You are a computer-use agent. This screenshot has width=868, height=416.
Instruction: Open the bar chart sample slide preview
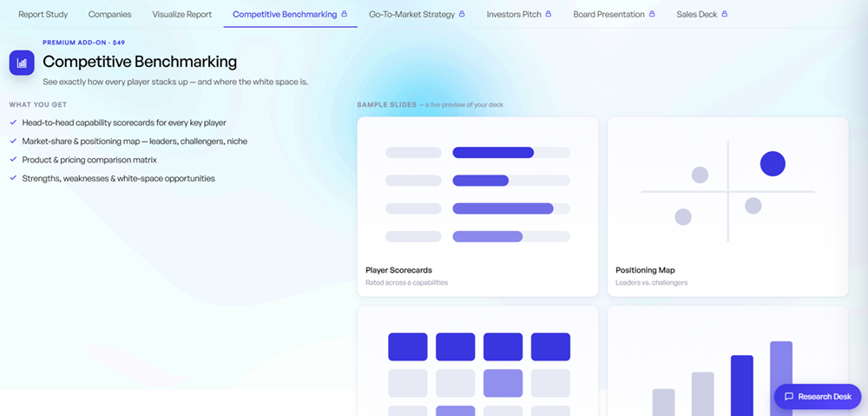click(728, 361)
